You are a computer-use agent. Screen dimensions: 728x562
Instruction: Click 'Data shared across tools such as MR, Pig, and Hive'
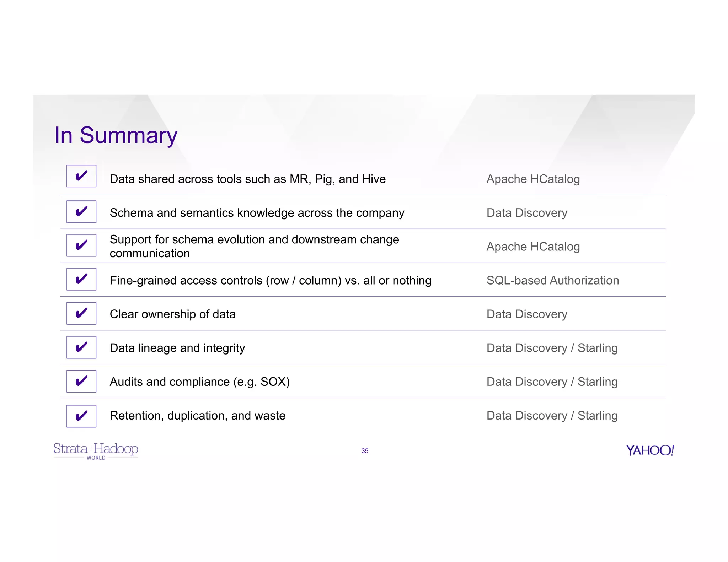248,179
